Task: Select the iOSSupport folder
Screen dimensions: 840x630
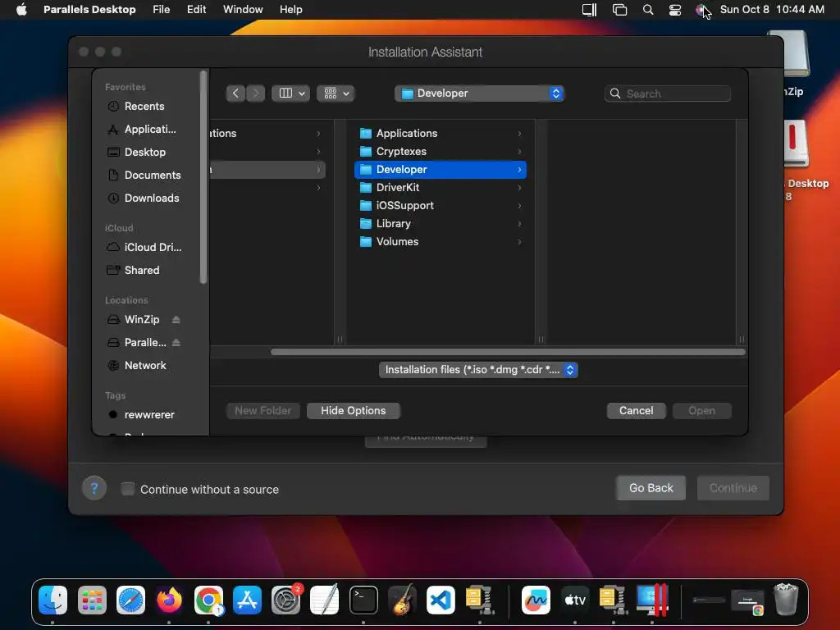Action: tap(441, 205)
